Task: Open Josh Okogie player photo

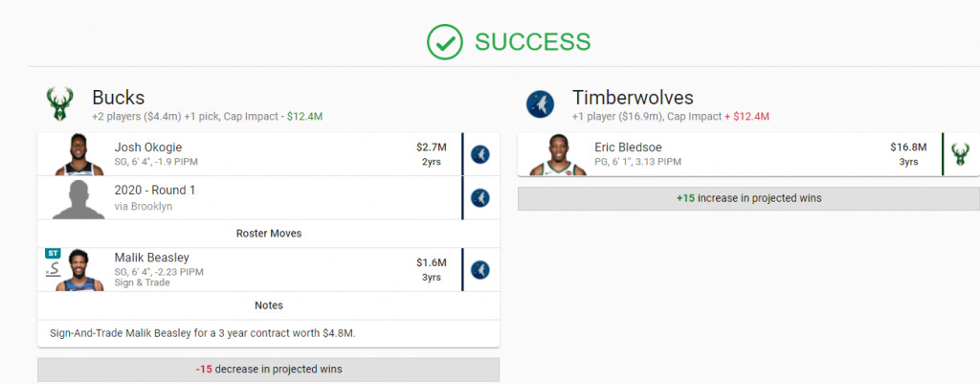Action: click(x=78, y=154)
